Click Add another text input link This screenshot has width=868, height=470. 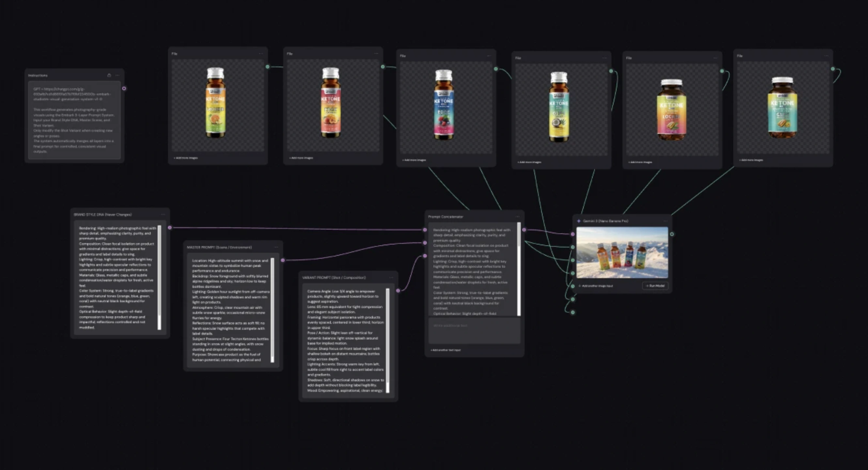coord(445,350)
